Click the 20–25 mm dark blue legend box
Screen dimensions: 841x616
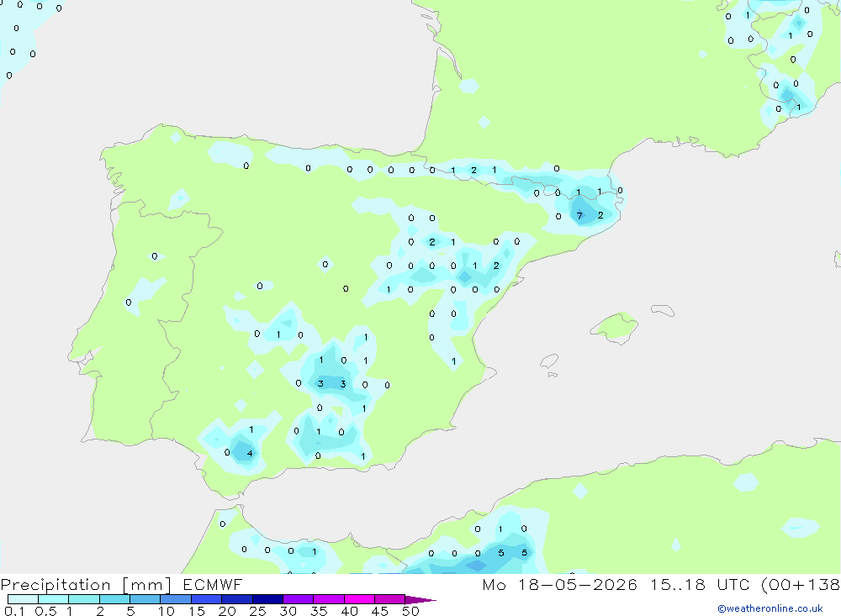pyautogui.click(x=236, y=599)
